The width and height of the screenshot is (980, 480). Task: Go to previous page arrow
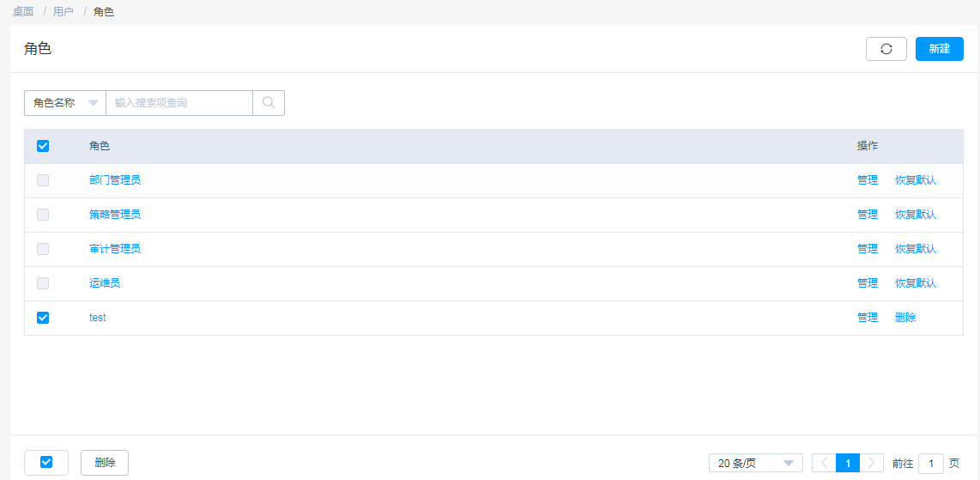824,463
